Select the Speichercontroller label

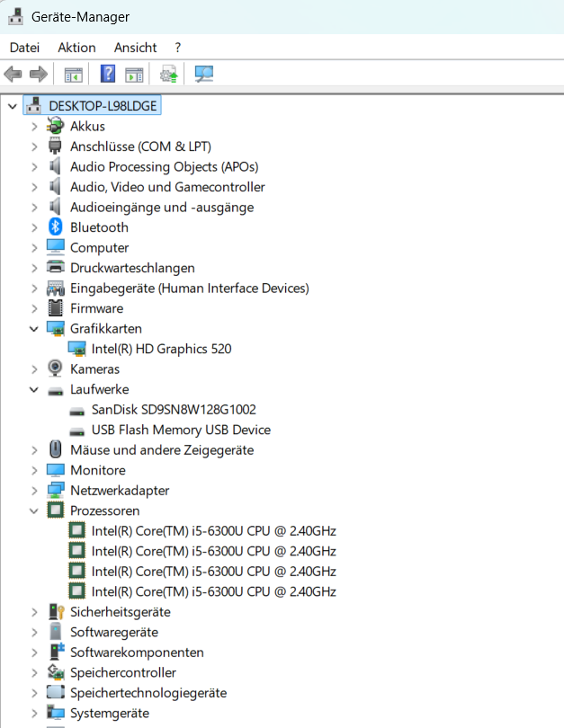click(x=123, y=672)
